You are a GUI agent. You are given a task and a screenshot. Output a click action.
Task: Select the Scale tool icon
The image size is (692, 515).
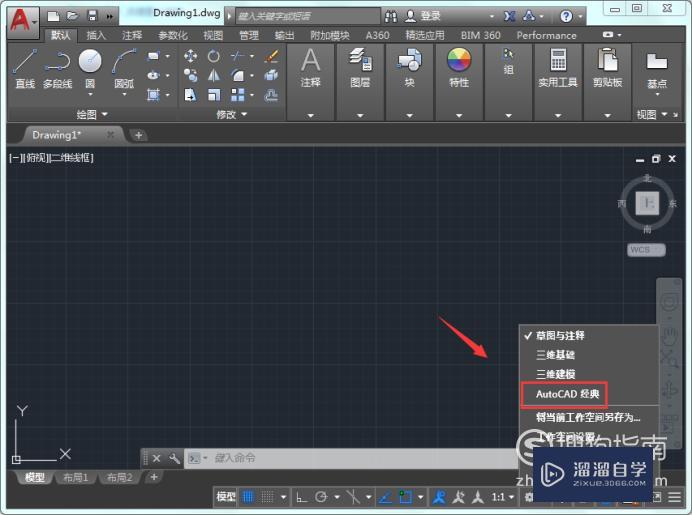tap(214, 94)
